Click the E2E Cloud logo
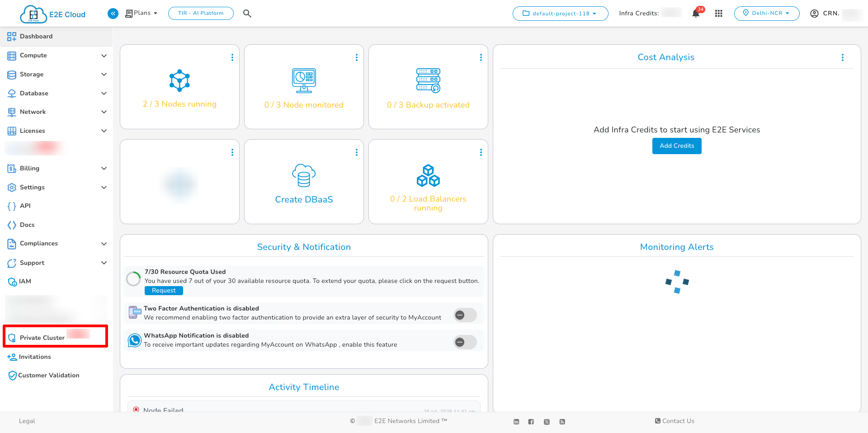868x433 pixels. point(52,14)
